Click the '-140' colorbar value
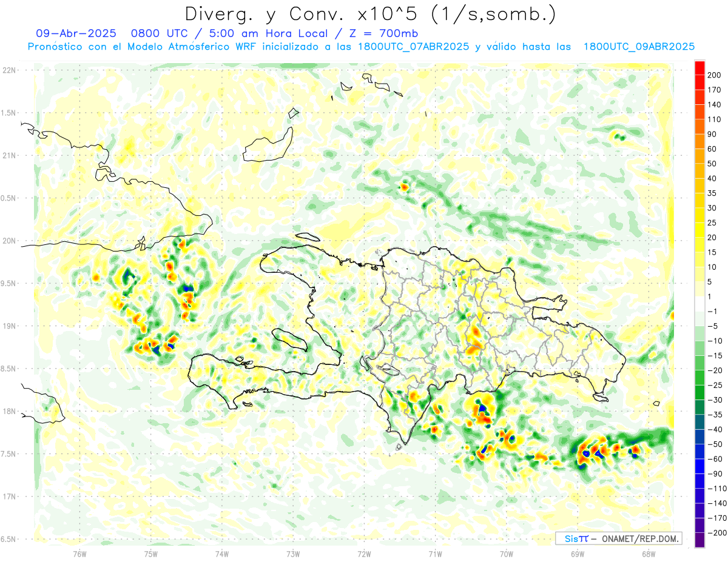This screenshot has width=728, height=562. [x=716, y=503]
